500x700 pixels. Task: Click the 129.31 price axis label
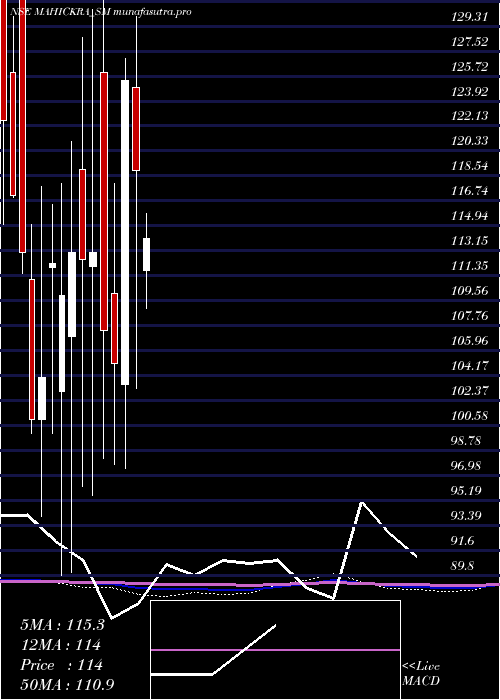click(x=469, y=17)
